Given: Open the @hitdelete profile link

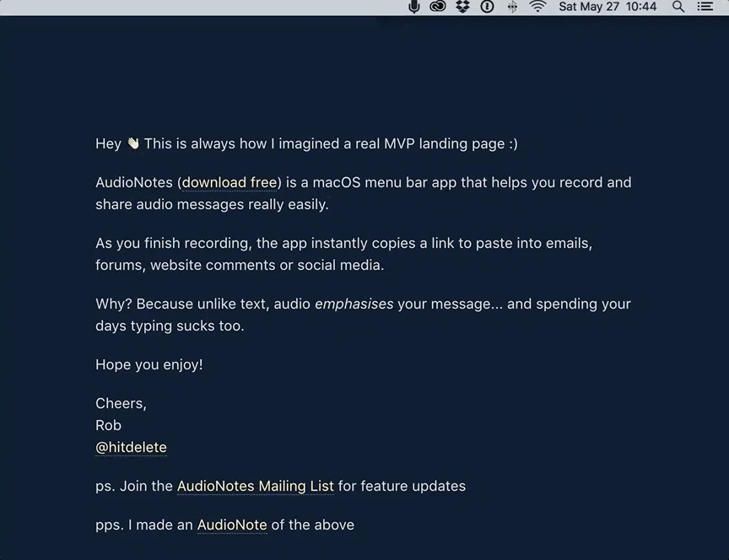Looking at the screenshot, I should click(x=131, y=447).
